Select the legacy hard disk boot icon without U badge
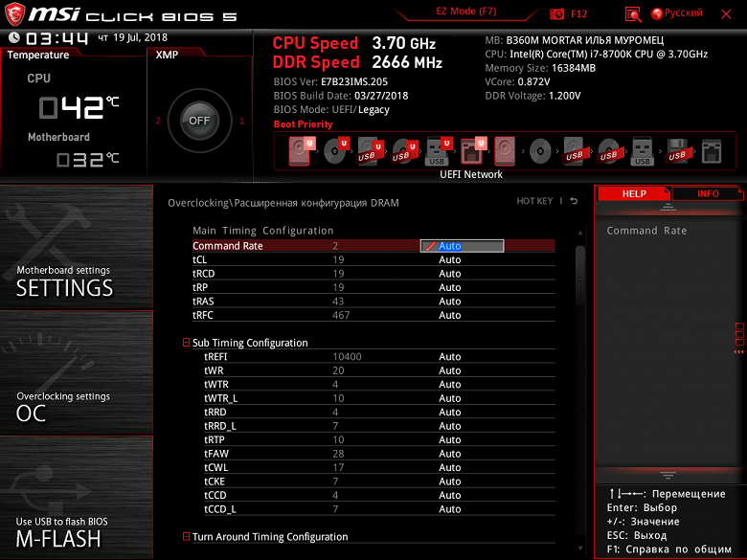This screenshot has width=747, height=560. 505,151
